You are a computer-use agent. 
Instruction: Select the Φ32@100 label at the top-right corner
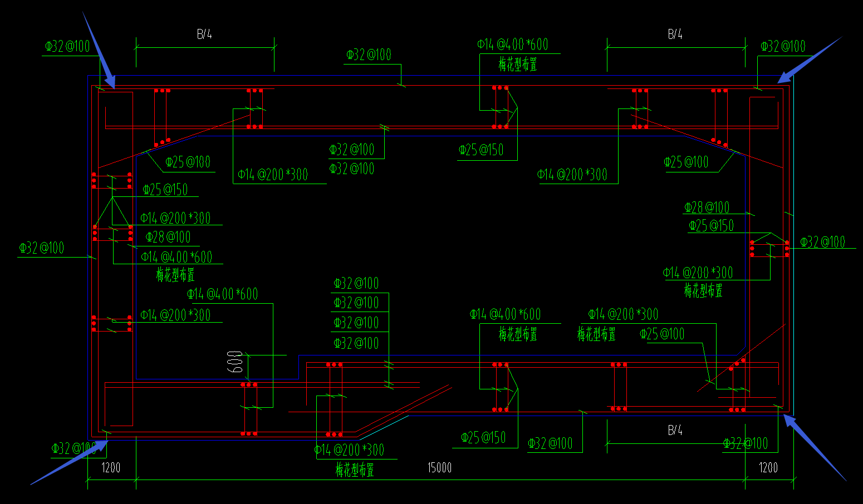[783, 46]
